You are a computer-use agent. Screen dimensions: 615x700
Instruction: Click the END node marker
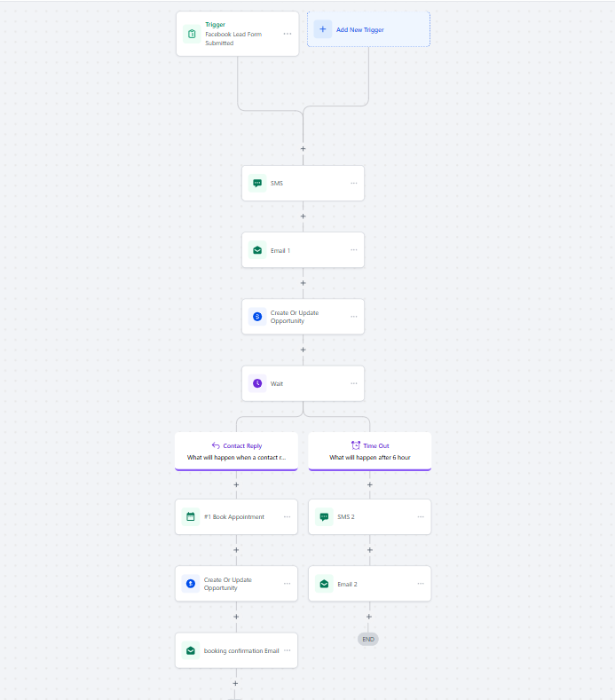(368, 639)
